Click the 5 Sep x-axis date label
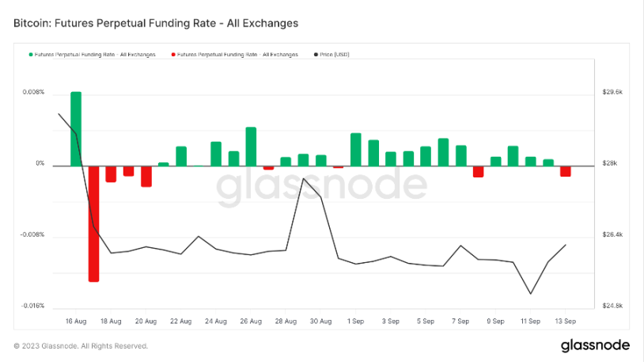The image size is (644, 362). point(426,321)
